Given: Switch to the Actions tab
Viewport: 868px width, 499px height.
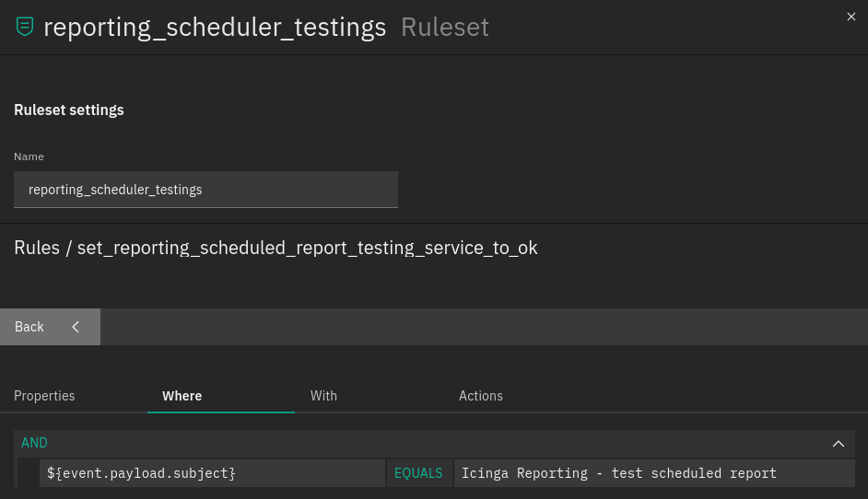Looking at the screenshot, I should coord(480,396).
